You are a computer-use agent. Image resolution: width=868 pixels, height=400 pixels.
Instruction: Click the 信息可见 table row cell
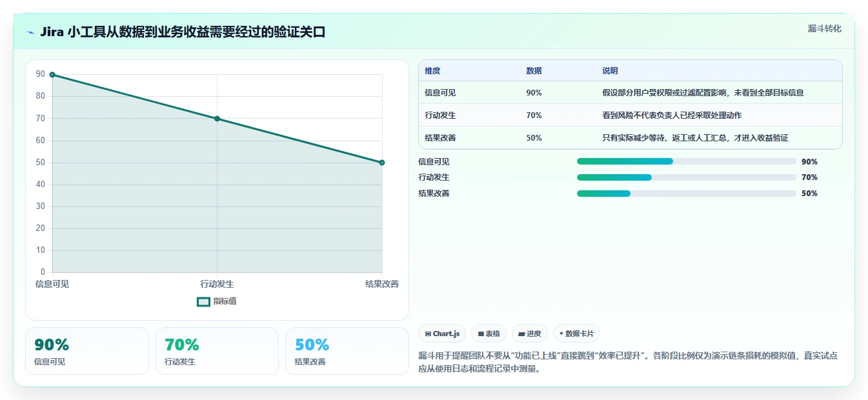(x=440, y=93)
